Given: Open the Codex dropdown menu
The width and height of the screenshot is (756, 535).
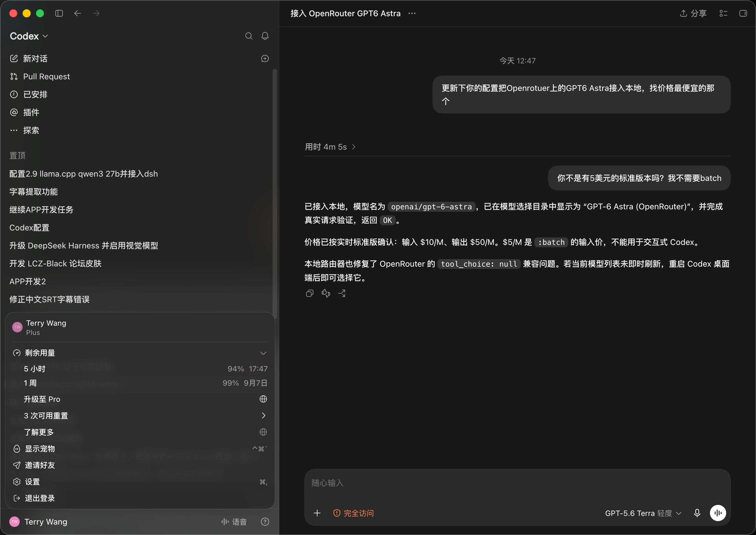Looking at the screenshot, I should 29,36.
